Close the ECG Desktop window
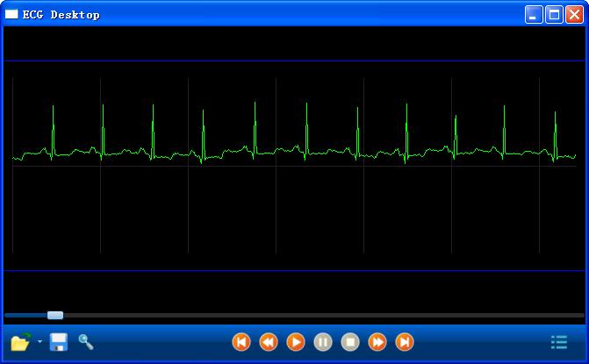The image size is (589, 364). (x=574, y=15)
